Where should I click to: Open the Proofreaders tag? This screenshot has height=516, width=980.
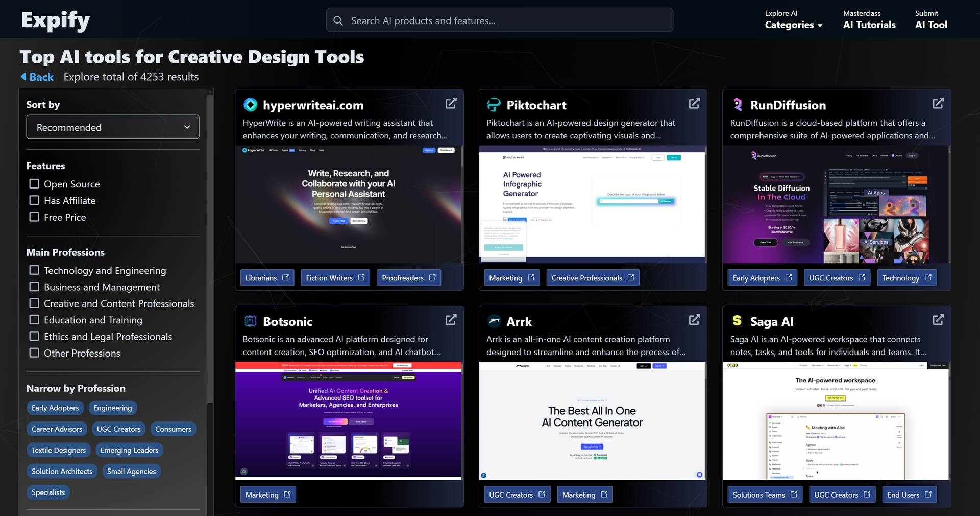(408, 278)
